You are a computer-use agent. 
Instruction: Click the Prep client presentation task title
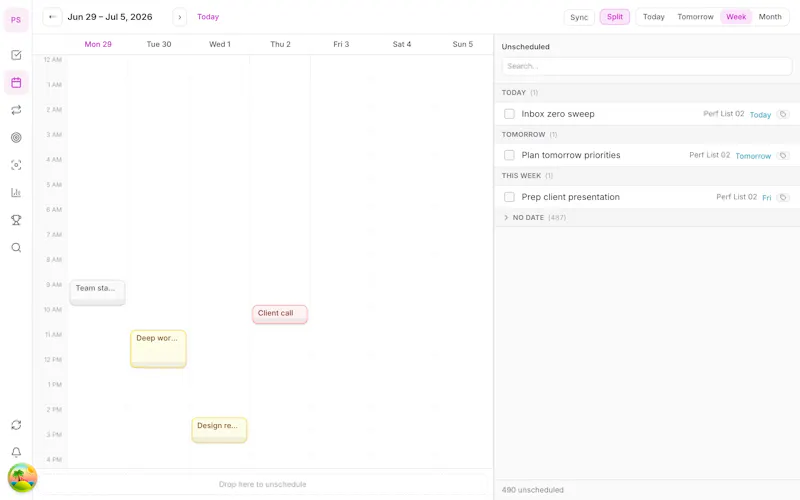tap(570, 197)
